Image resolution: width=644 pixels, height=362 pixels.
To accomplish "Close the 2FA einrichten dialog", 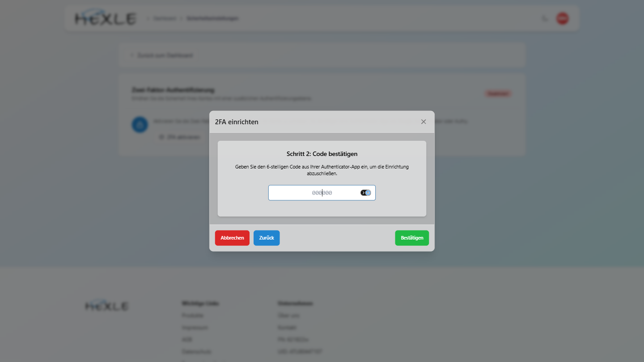I will pyautogui.click(x=424, y=122).
